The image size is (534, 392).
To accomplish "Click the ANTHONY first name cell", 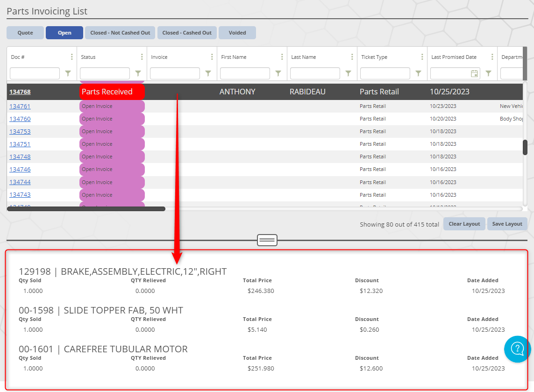I will point(237,92).
